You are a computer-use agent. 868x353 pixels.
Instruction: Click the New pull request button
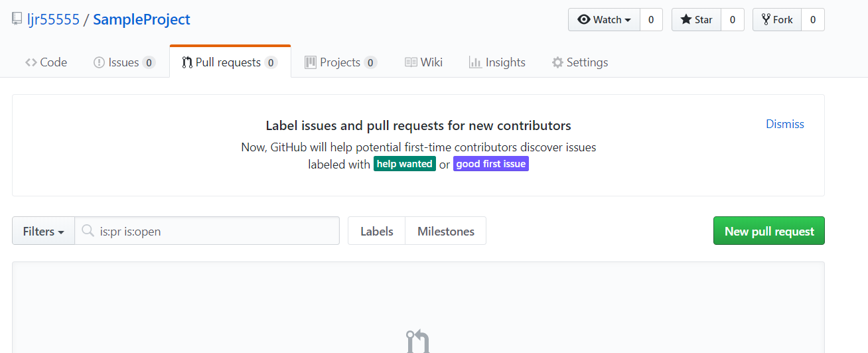769,231
